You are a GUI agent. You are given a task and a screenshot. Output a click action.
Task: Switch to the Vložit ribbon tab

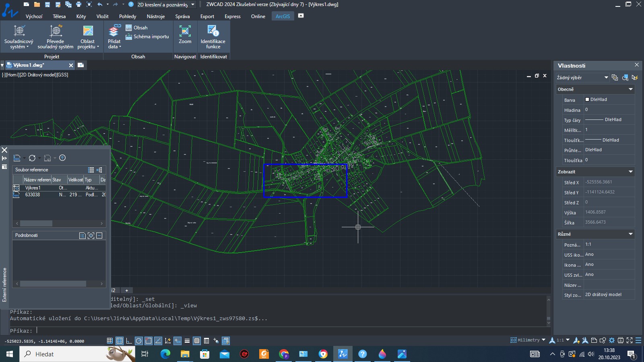click(102, 16)
